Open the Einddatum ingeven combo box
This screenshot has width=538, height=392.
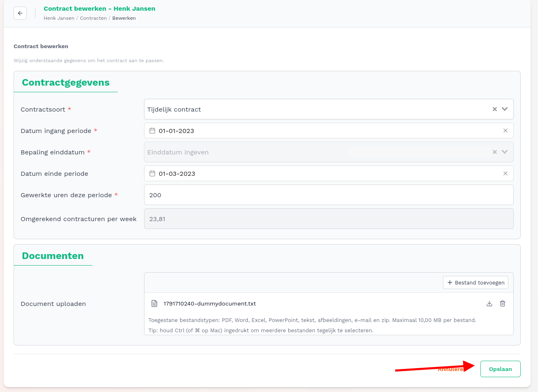click(328, 152)
